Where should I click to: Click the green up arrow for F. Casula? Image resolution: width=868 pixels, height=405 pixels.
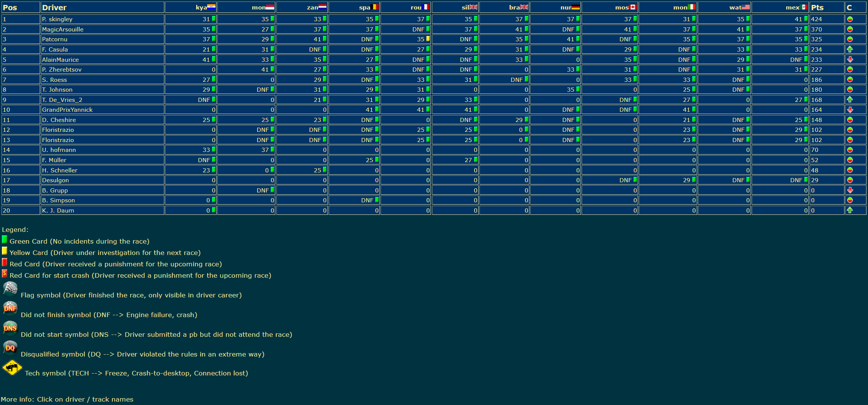(x=850, y=49)
